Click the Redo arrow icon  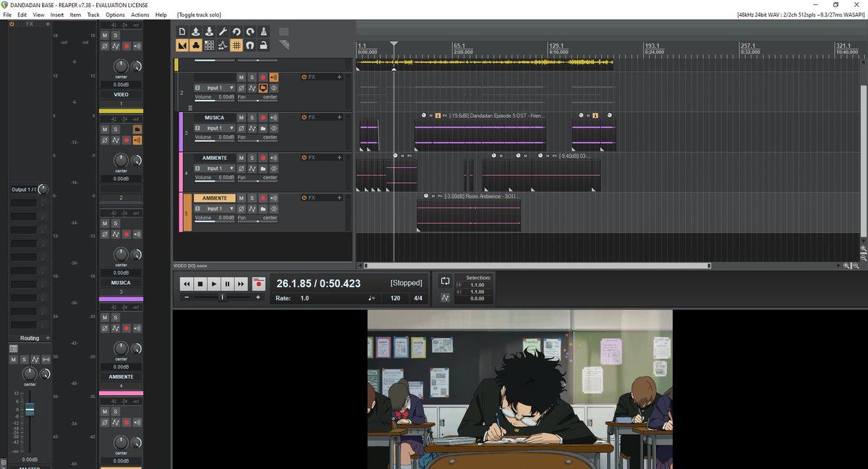(250, 32)
